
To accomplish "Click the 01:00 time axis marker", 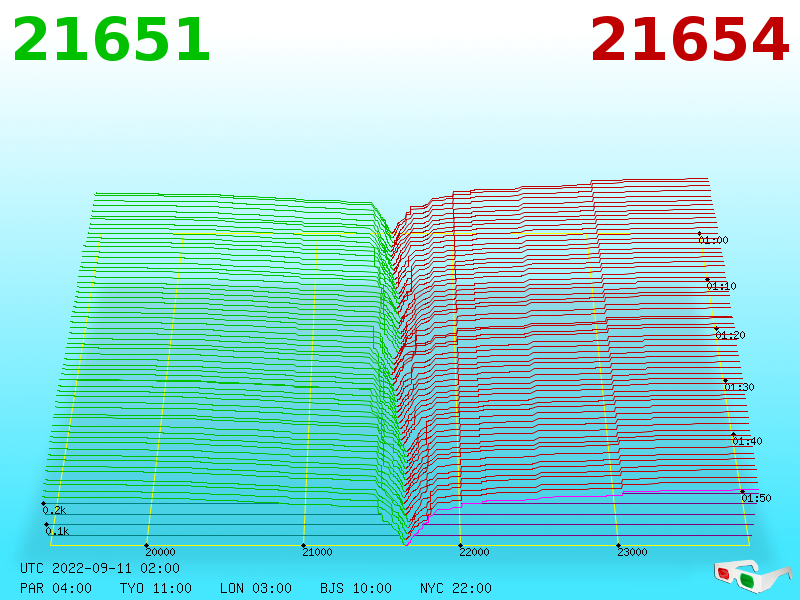I will (x=713, y=240).
